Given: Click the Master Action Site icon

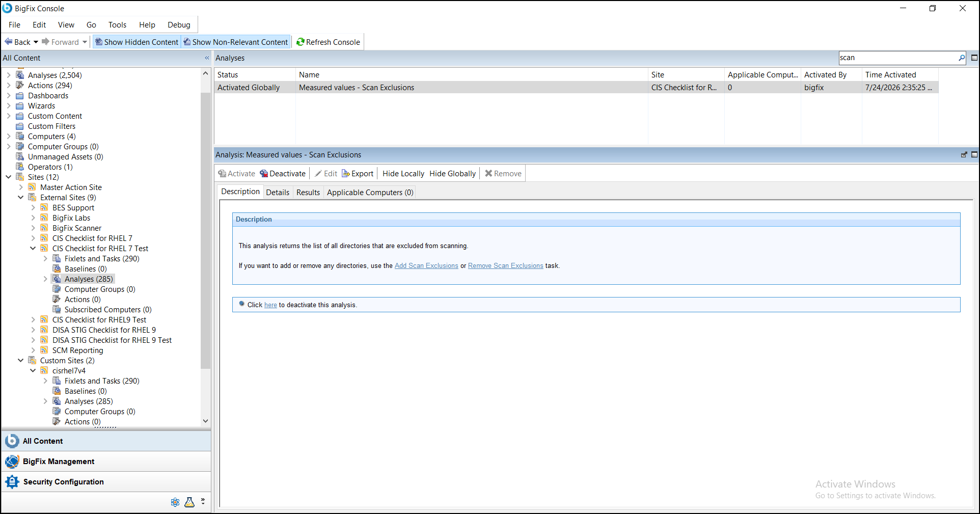Looking at the screenshot, I should click(32, 187).
